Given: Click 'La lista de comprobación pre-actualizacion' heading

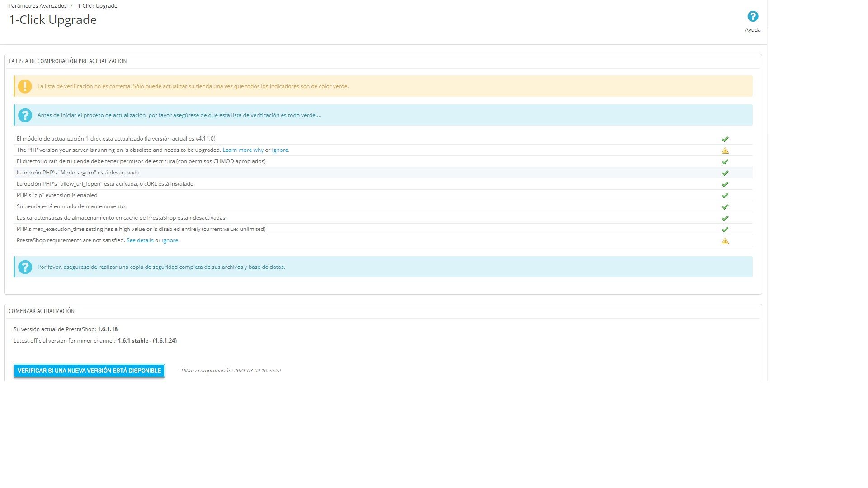Looking at the screenshot, I should point(67,61).
